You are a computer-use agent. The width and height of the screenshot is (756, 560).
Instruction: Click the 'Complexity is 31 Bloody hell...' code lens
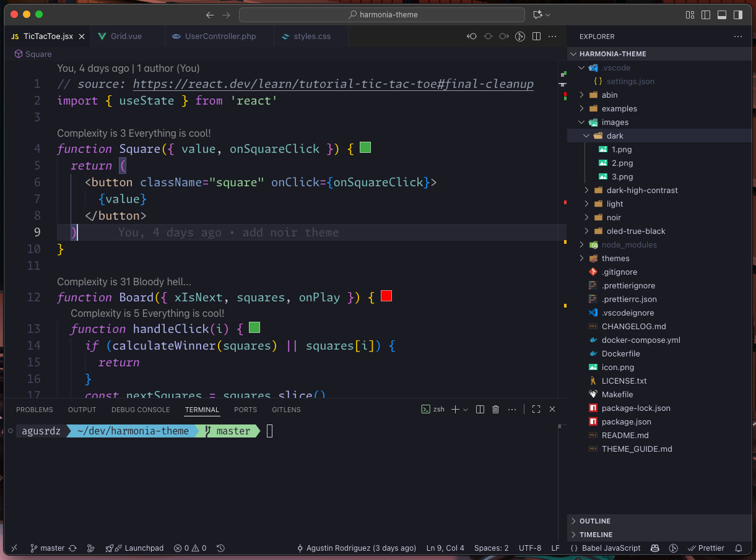tap(124, 282)
